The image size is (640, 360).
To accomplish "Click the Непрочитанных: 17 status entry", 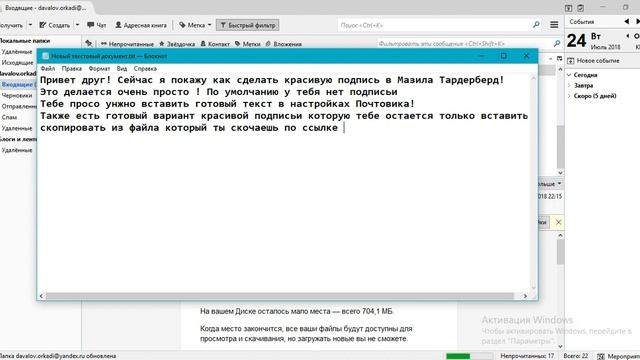I will (x=527, y=356).
